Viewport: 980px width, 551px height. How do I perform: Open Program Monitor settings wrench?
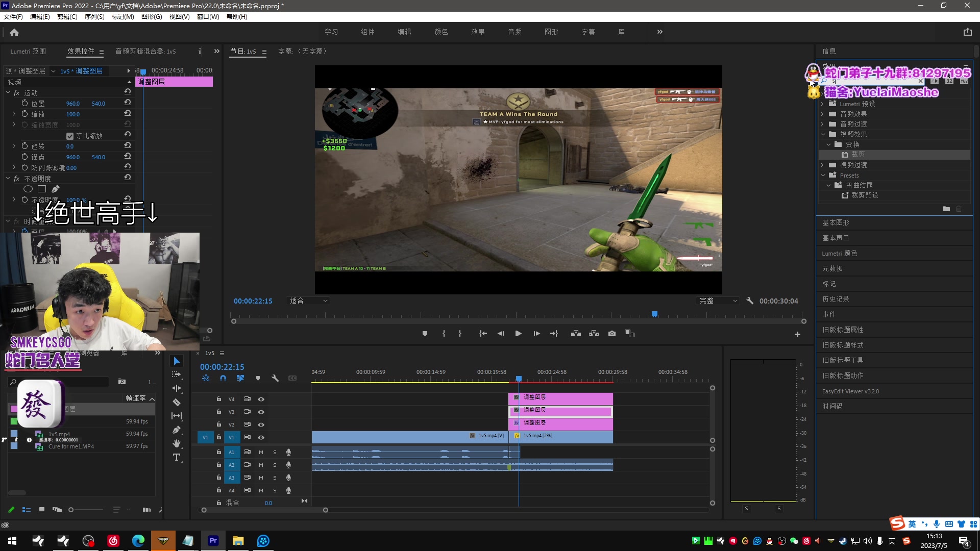click(750, 301)
